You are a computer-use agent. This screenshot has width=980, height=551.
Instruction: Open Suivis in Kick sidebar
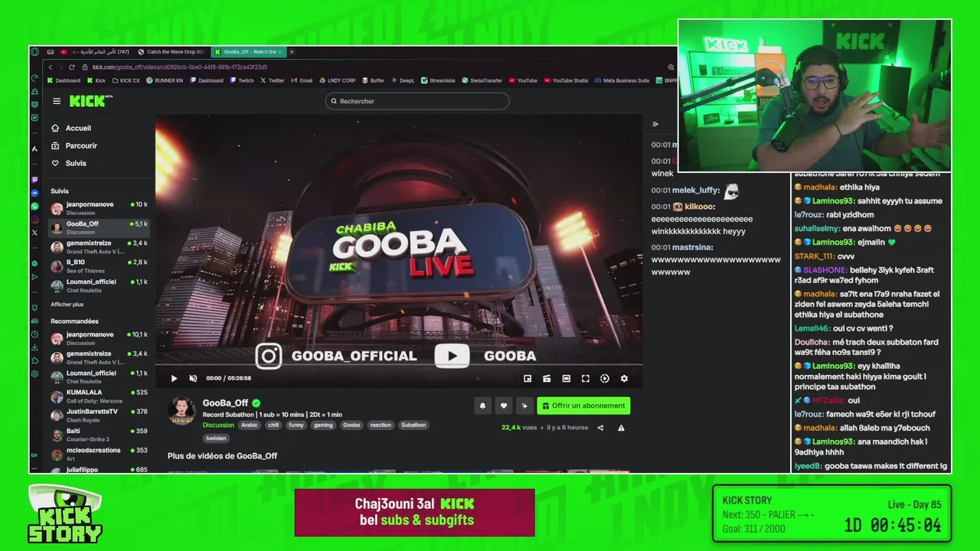point(69,163)
